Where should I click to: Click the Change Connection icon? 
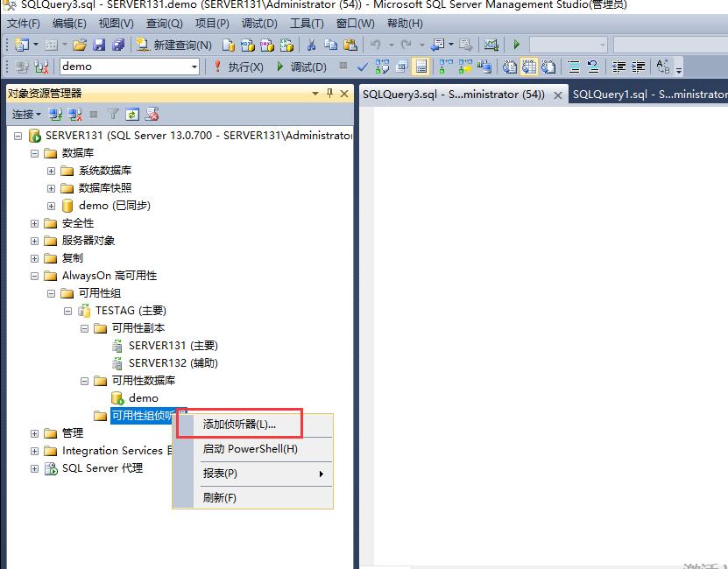coord(41,67)
